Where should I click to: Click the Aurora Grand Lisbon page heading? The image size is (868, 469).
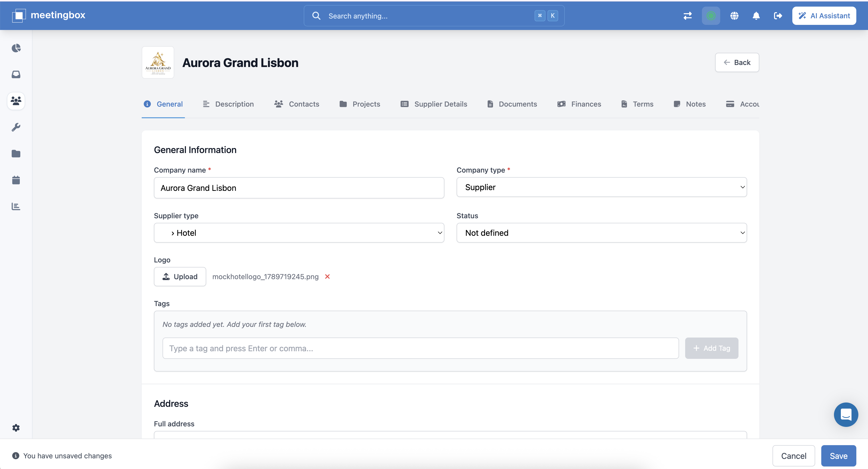click(240, 63)
